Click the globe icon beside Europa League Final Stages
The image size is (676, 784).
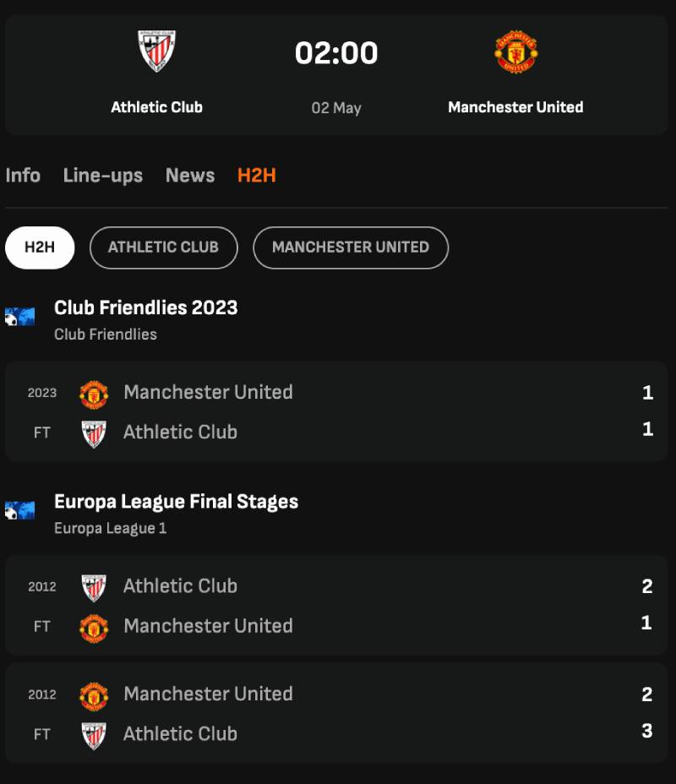pyautogui.click(x=20, y=510)
